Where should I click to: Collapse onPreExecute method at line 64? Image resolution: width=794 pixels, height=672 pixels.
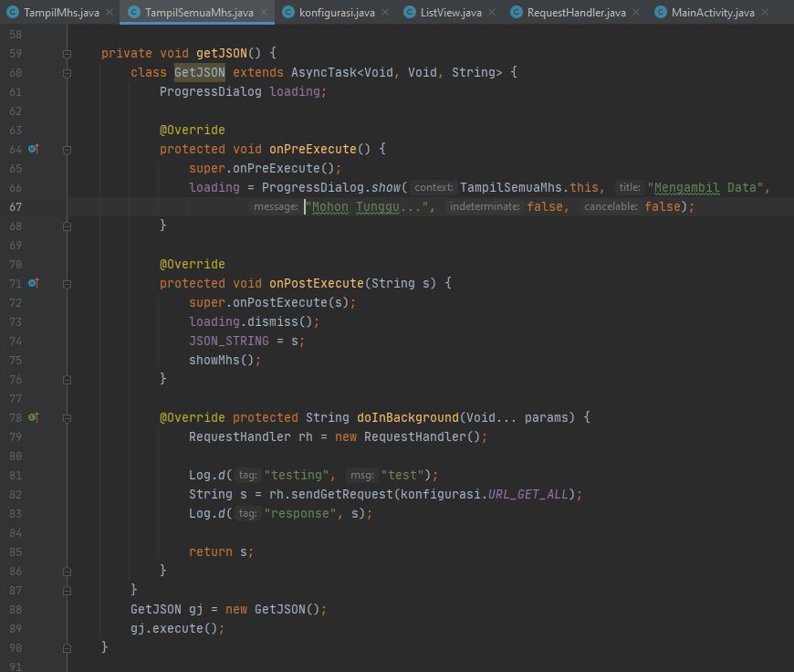point(67,150)
